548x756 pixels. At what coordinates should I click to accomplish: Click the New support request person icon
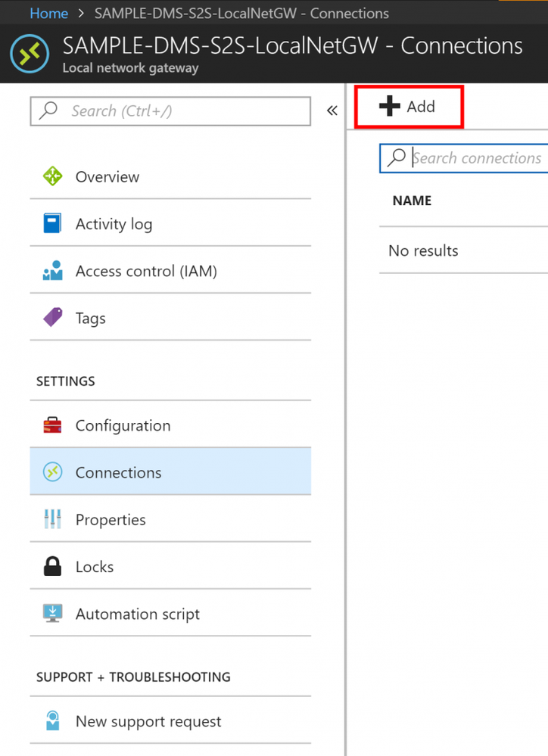[x=52, y=720]
